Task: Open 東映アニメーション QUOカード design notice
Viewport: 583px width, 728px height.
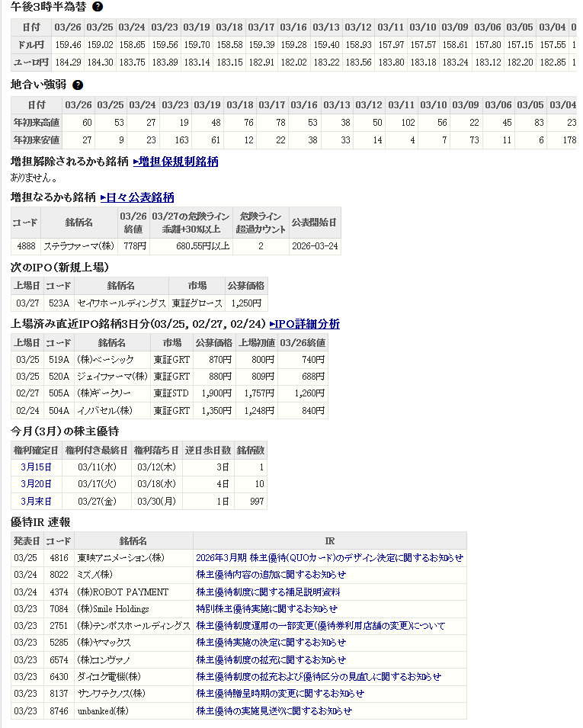Action: click(x=329, y=558)
